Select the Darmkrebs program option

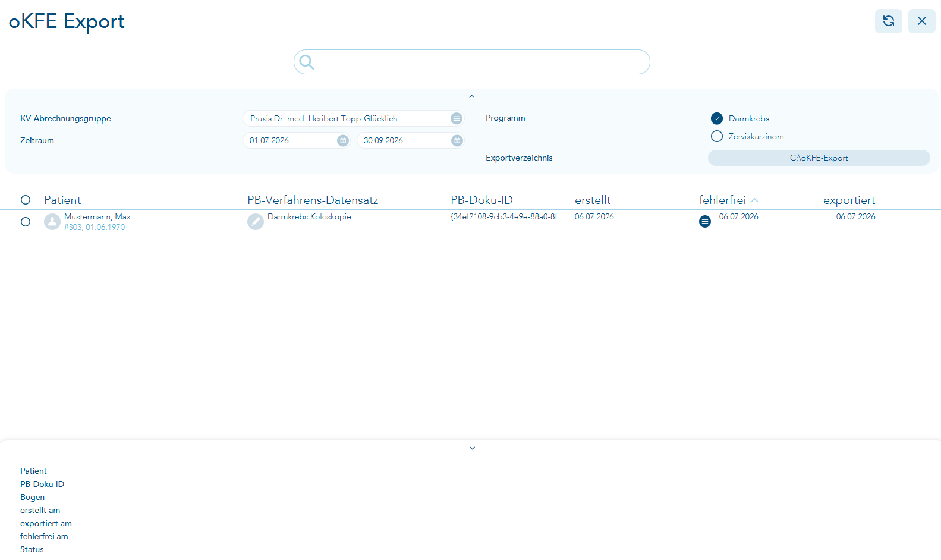[717, 118]
